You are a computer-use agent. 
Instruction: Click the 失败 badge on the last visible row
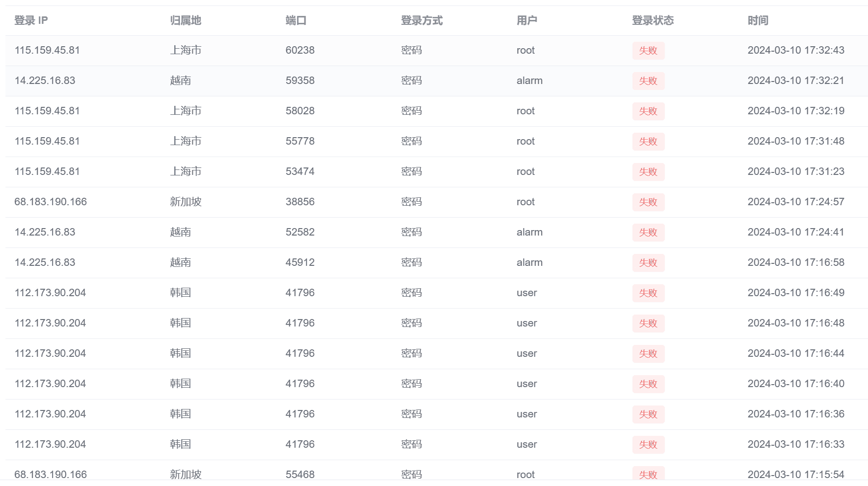648,475
